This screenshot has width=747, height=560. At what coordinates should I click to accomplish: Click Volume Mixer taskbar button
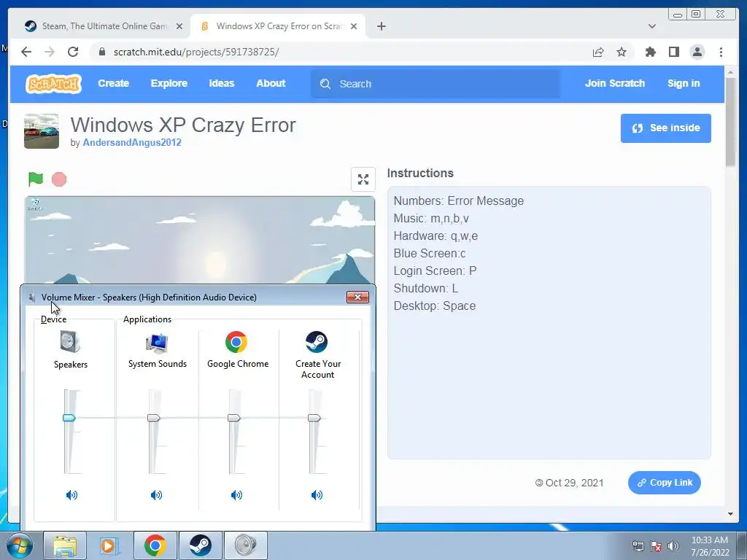(245, 545)
